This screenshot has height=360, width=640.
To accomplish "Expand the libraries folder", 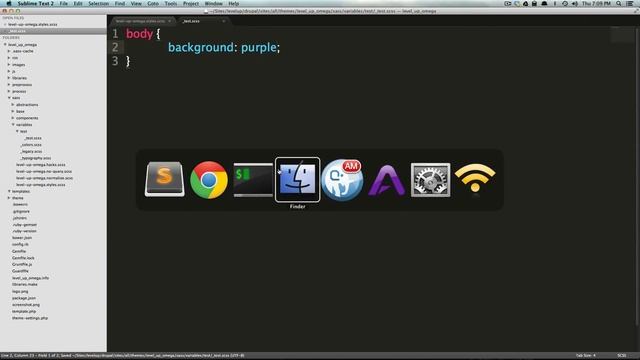I will [x=9, y=78].
